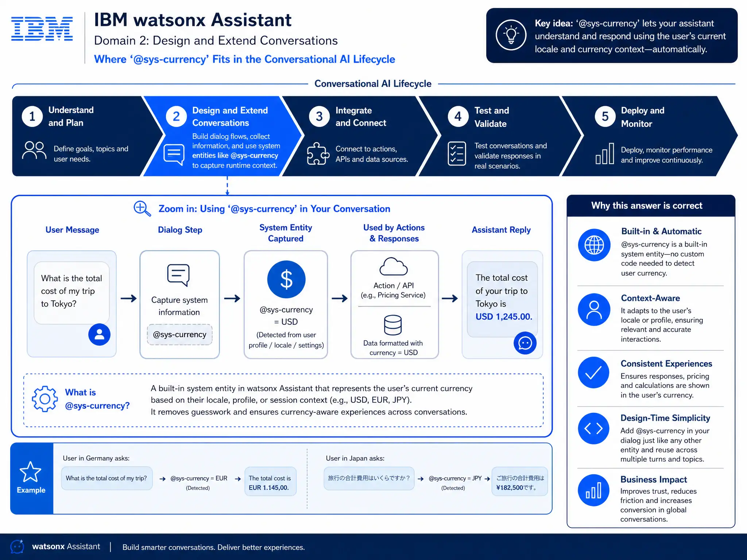Click 'Data formatted with currency = USD' text

point(393,348)
